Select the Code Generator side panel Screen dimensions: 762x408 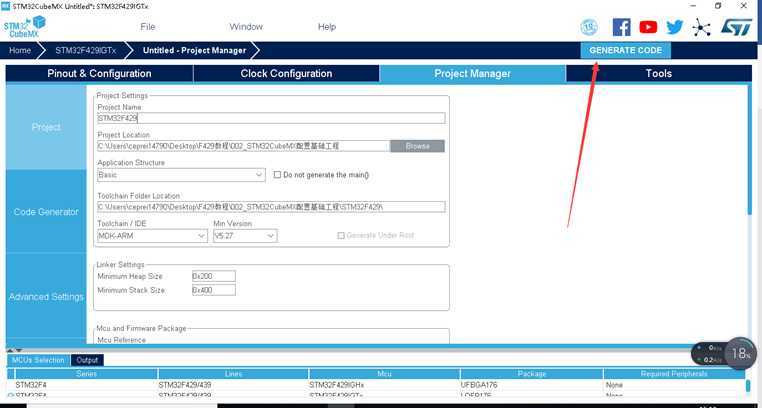[x=46, y=212]
